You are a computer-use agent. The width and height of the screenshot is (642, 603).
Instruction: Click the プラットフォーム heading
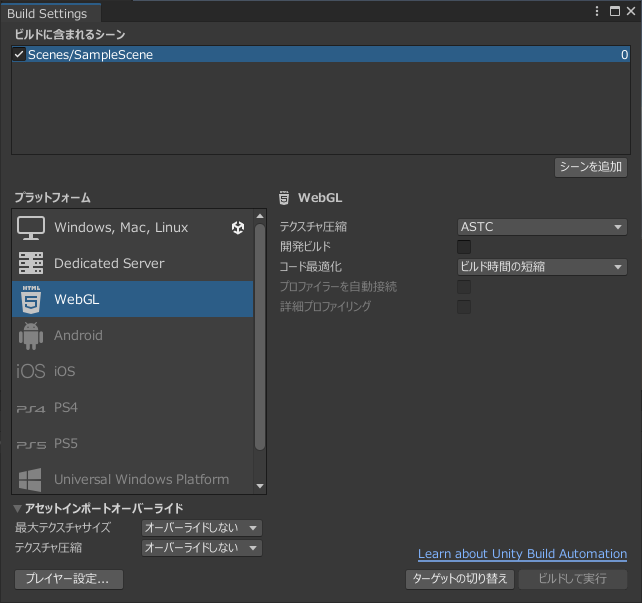pos(52,198)
